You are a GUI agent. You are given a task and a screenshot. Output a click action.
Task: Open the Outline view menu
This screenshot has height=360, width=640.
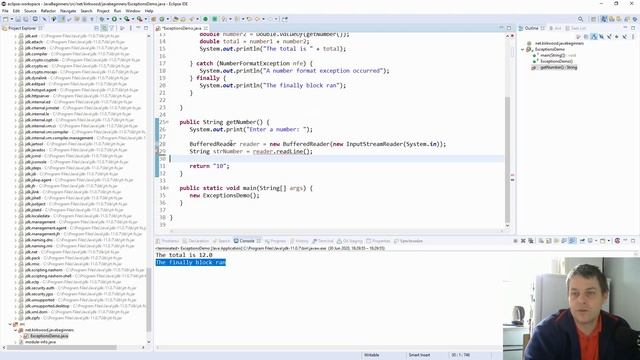[x=633, y=37]
